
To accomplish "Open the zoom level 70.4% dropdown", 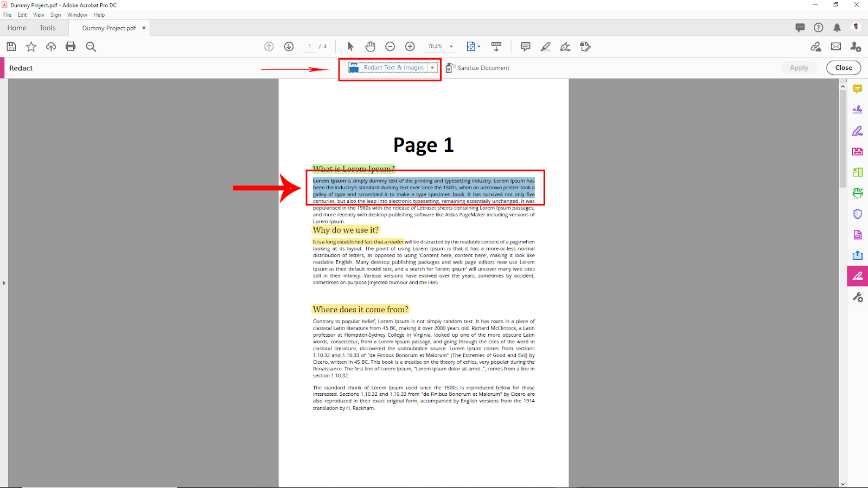I will click(451, 47).
